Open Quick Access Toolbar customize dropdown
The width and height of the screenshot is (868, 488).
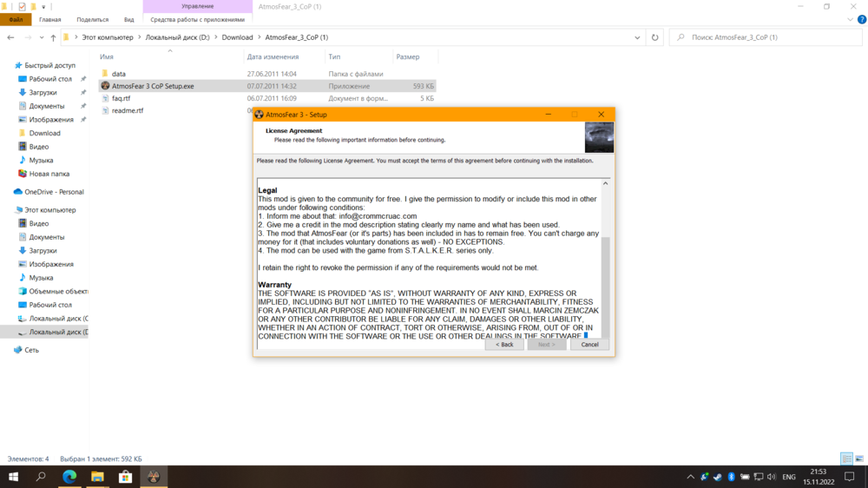pyautogui.click(x=43, y=7)
